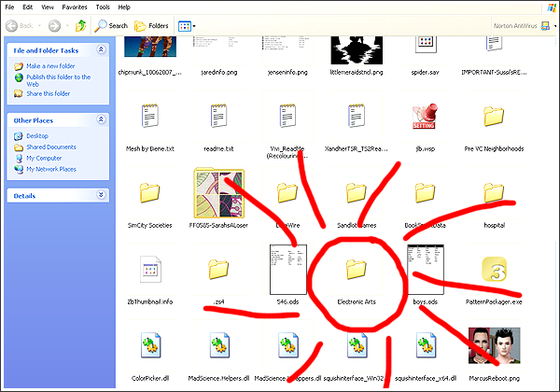
Task: Select 546.ods spreadsheet thumbnail
Action: [x=288, y=270]
